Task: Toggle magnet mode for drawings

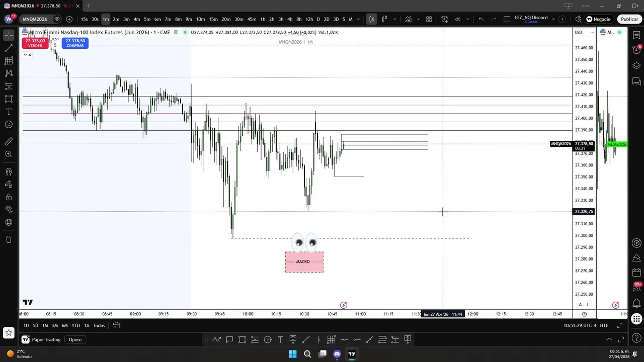Action: [x=9, y=172]
